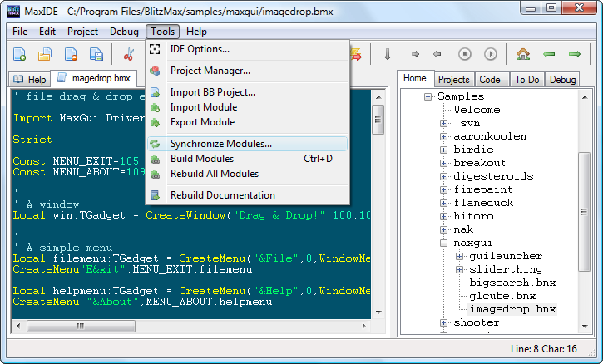Open the Help menu in menu bar
Screen dimensions: 603x364
[196, 32]
